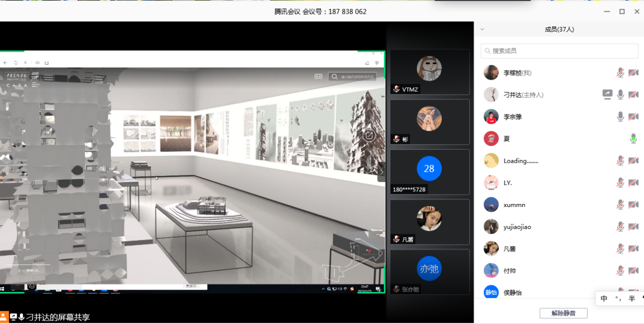
Task: Click the muted microphone icon for LY.
Action: pyautogui.click(x=620, y=183)
